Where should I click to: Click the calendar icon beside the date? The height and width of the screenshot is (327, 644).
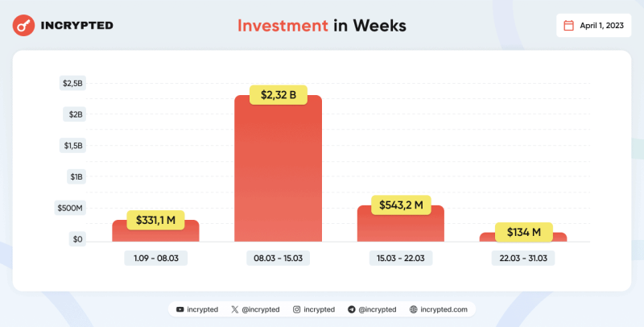coord(568,26)
